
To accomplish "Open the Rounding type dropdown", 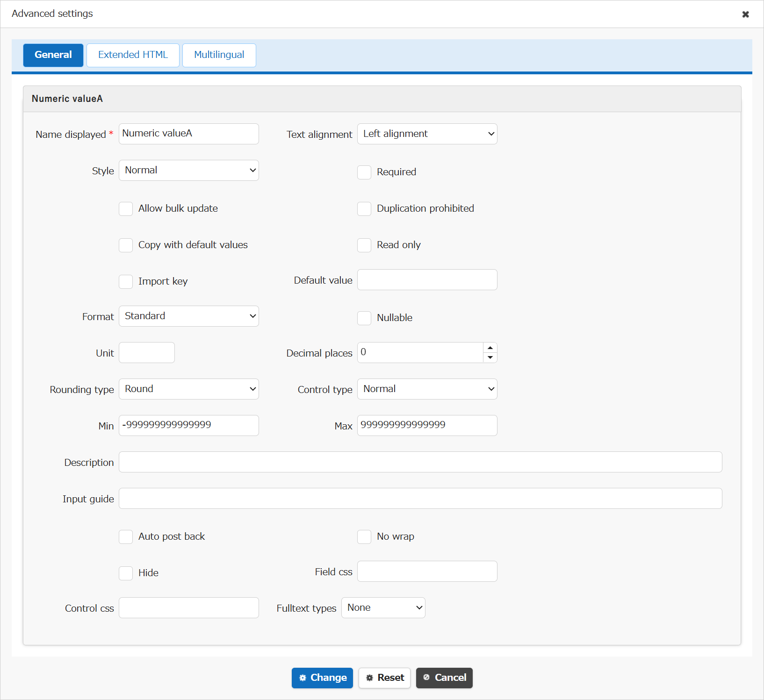I will [189, 389].
